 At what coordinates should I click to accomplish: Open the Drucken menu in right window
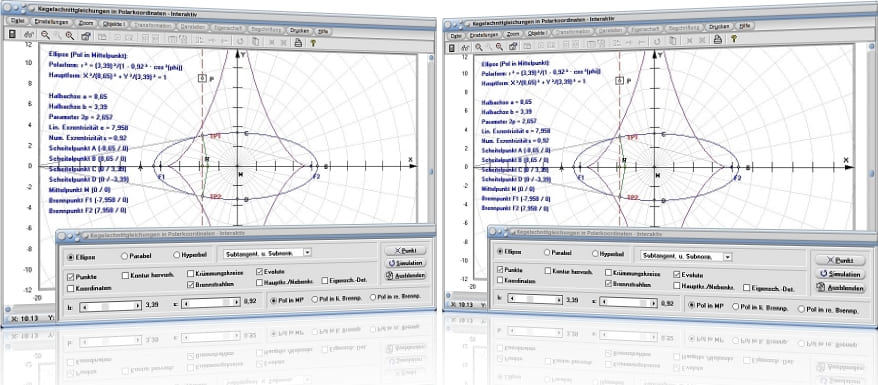[719, 27]
